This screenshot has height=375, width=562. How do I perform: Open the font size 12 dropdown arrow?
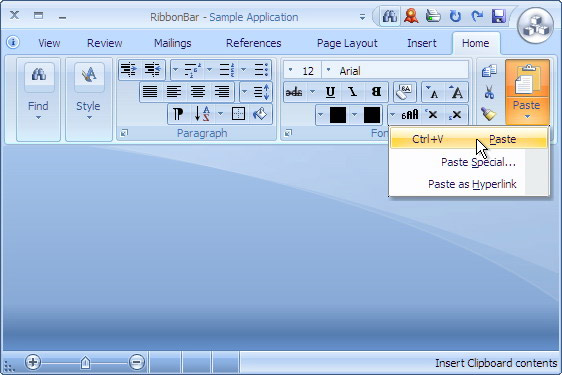pos(290,70)
